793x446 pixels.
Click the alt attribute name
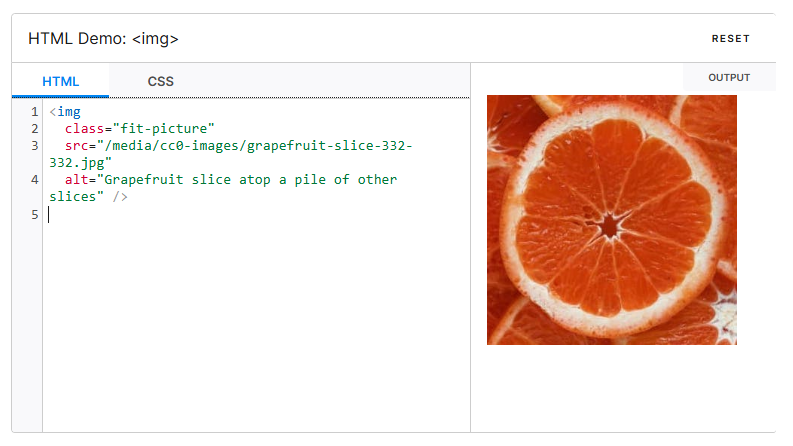click(77, 180)
